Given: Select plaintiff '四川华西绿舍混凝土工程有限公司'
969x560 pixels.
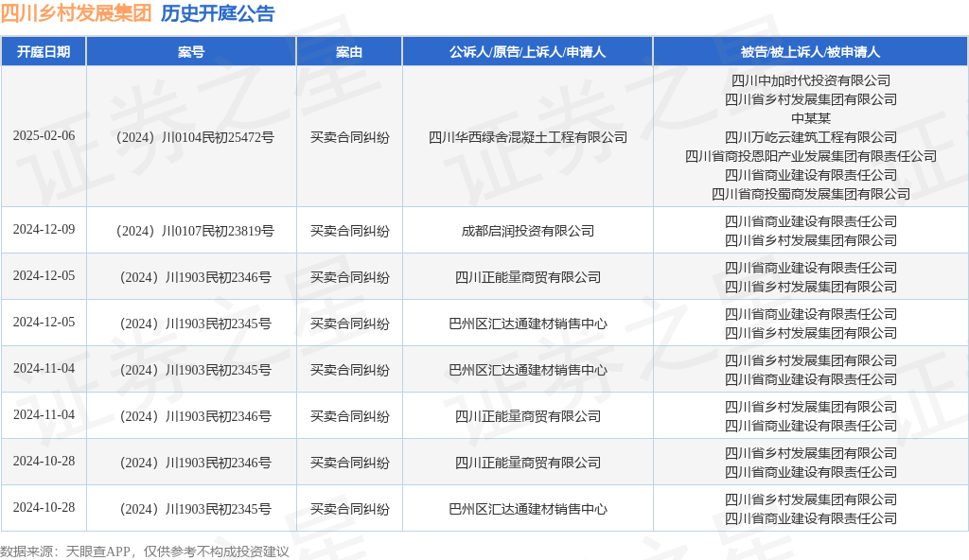Looking at the screenshot, I should [528, 137].
